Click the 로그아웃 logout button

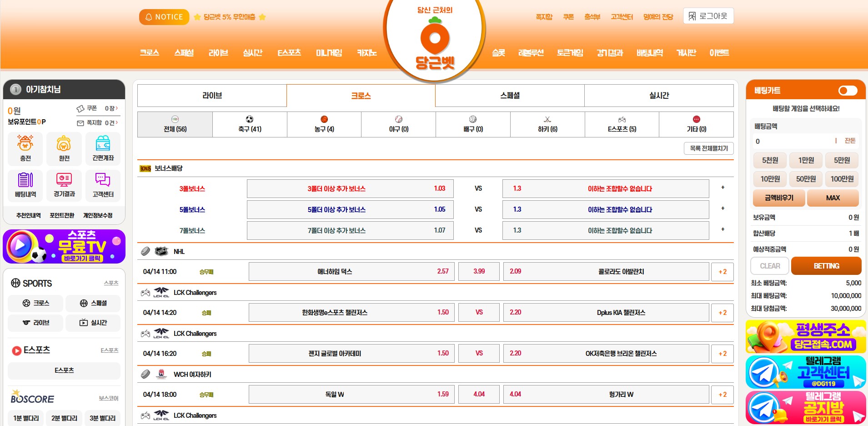pos(708,16)
